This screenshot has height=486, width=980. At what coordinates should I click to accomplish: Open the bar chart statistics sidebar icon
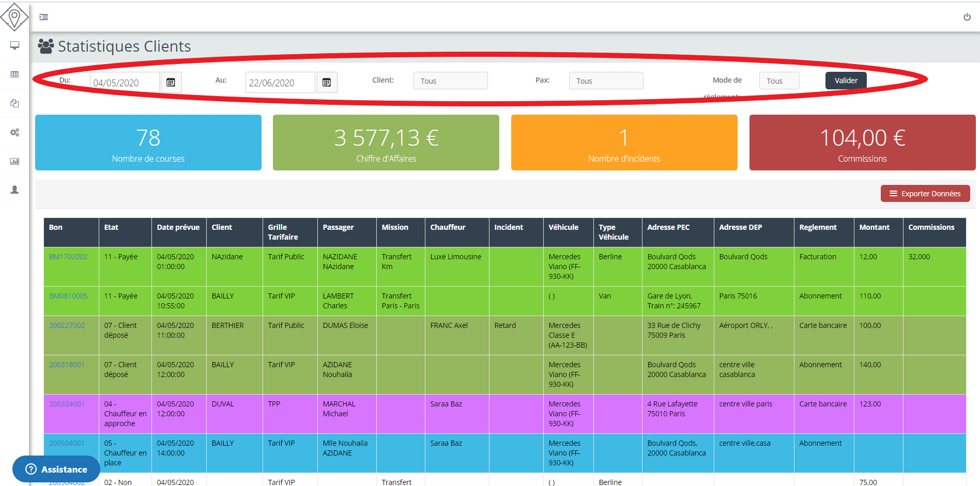(14, 161)
